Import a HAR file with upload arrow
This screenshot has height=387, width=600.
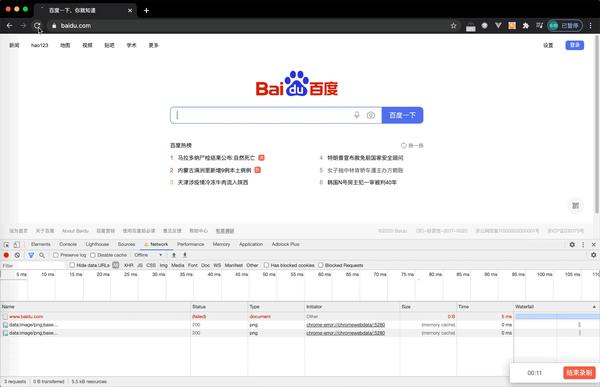pos(174,255)
